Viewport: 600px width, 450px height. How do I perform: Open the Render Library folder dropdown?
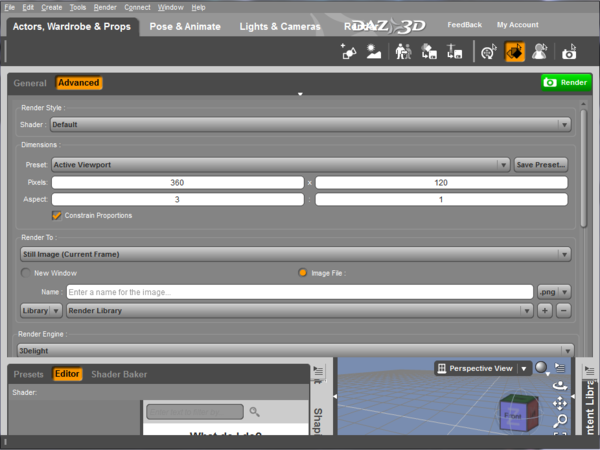pos(300,311)
